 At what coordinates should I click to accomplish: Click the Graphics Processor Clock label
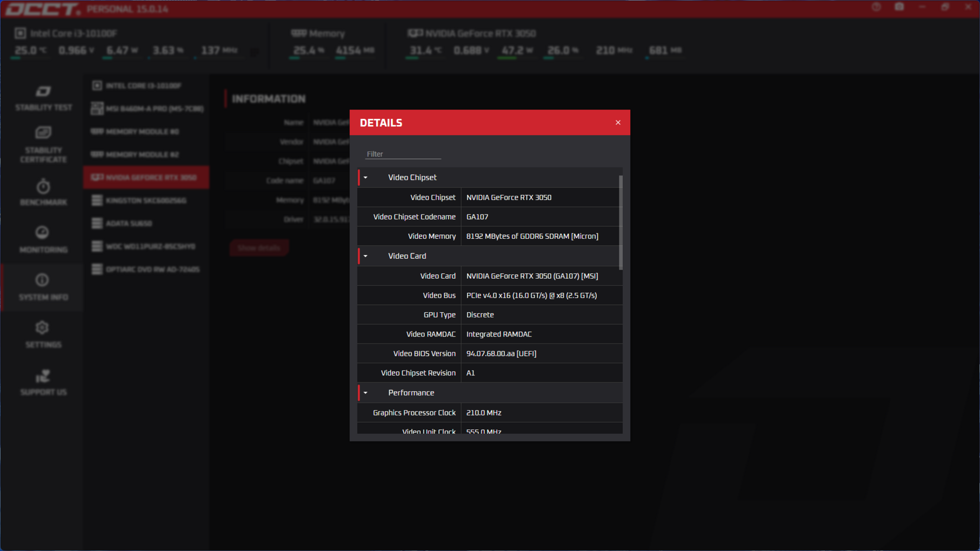(x=414, y=413)
